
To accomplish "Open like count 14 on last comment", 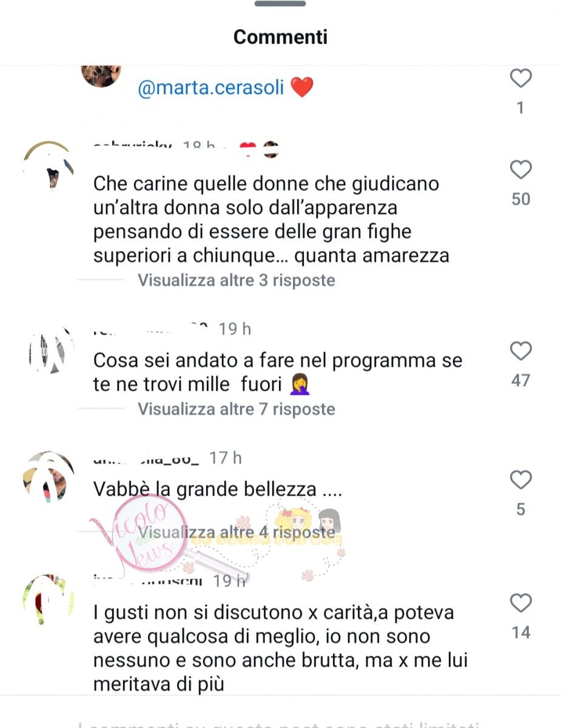I will [x=521, y=632].
